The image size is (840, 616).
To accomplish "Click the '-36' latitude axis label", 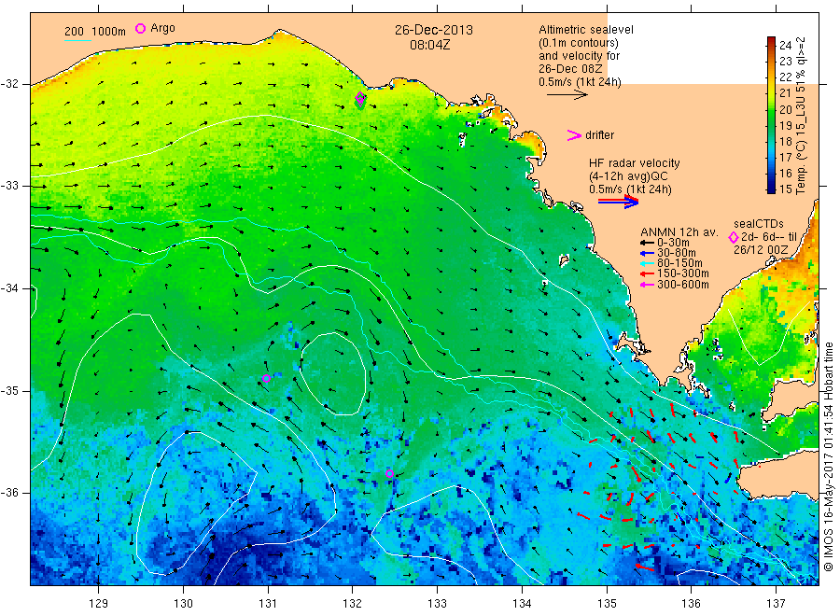I will pos(10,492).
